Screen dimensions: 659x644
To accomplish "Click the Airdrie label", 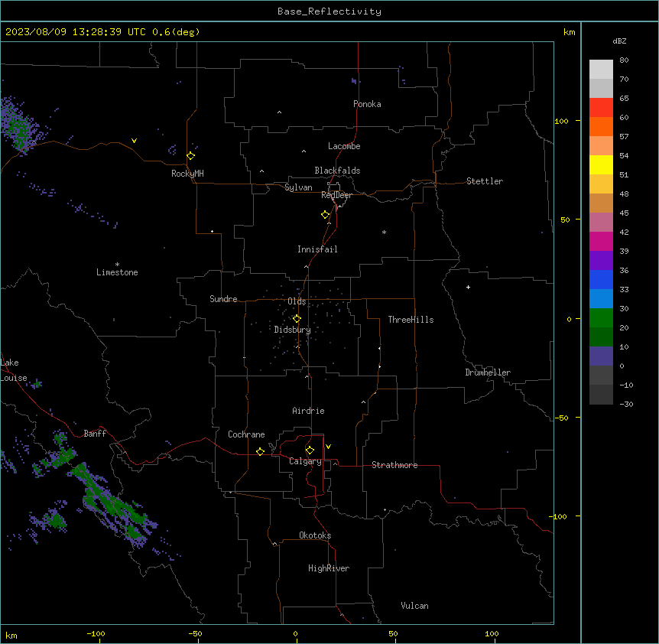I will tap(309, 411).
